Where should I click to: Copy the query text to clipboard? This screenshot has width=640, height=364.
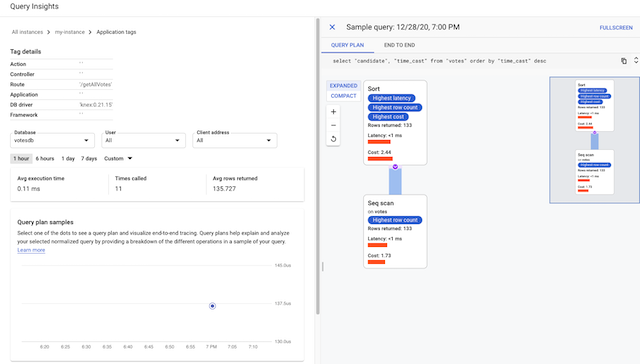pos(624,61)
